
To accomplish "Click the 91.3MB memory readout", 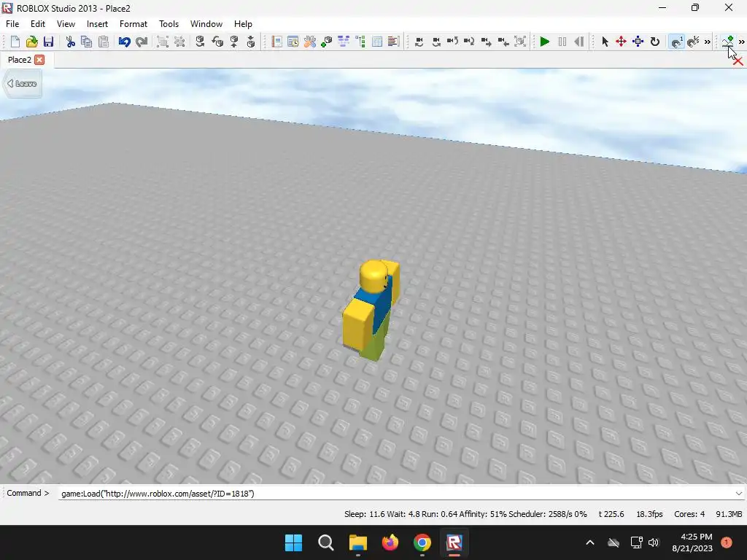I will [729, 514].
